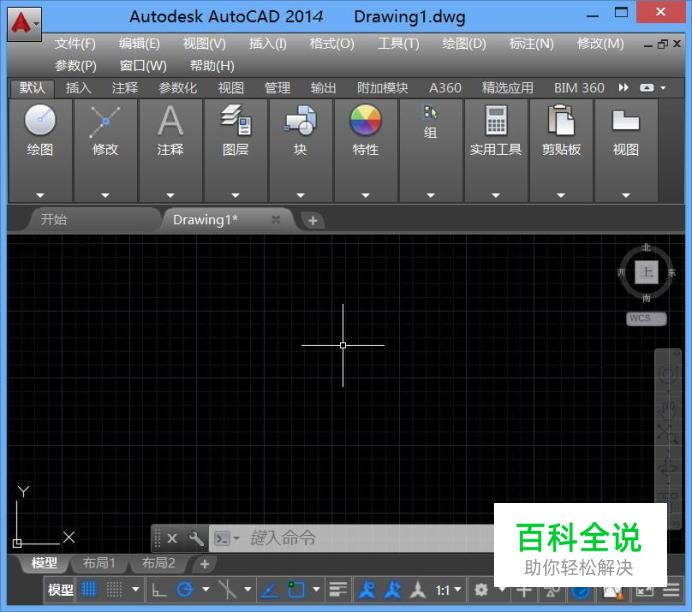692x612 pixels.
Task: Click the command line input field
Action: (370, 538)
